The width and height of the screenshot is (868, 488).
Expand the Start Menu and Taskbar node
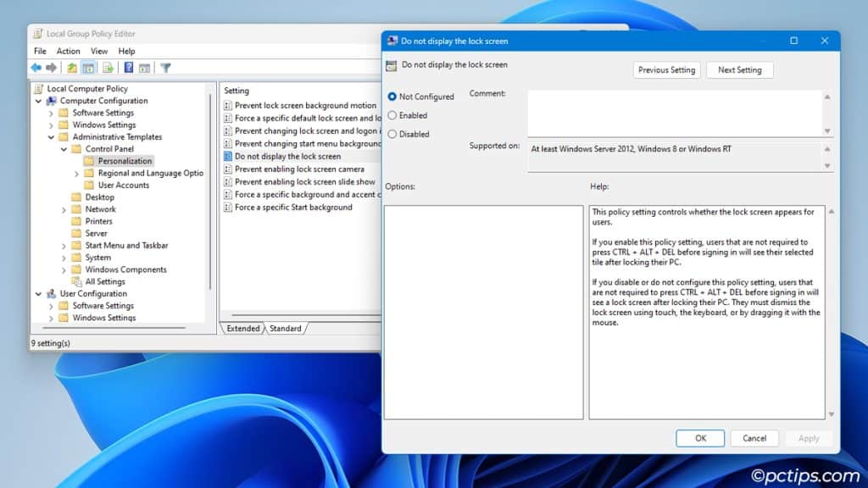point(64,246)
